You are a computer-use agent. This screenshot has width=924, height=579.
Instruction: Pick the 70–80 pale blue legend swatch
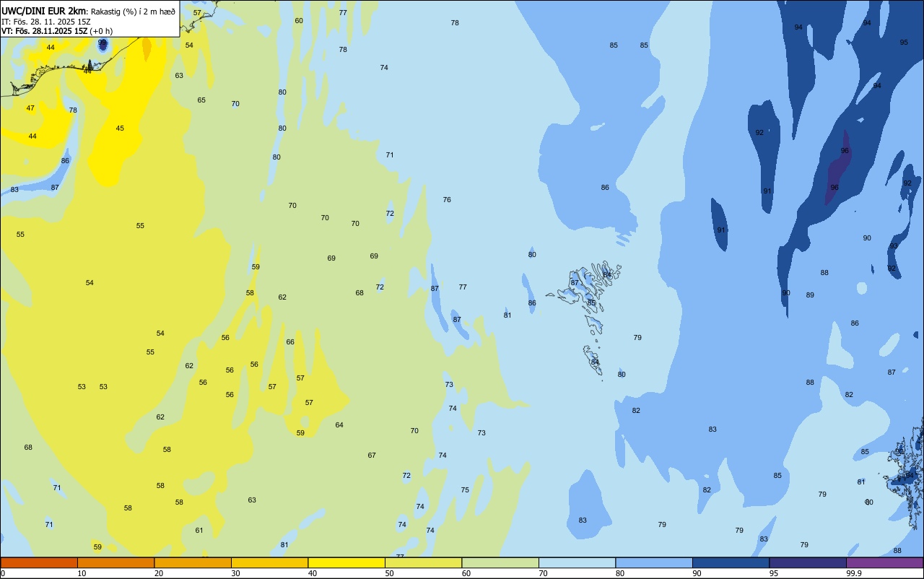[577, 562]
